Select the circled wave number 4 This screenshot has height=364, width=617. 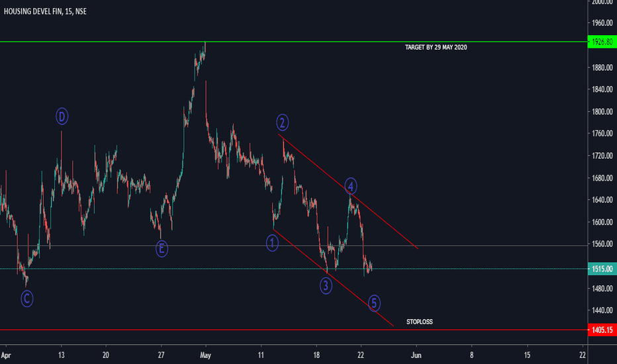[351, 186]
